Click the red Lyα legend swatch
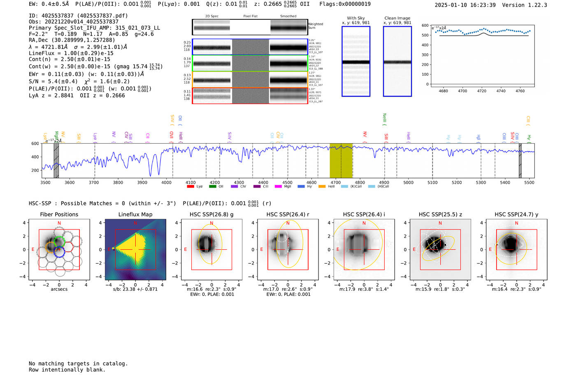Viewport: 576px width, 392px height. pyautogui.click(x=190, y=187)
